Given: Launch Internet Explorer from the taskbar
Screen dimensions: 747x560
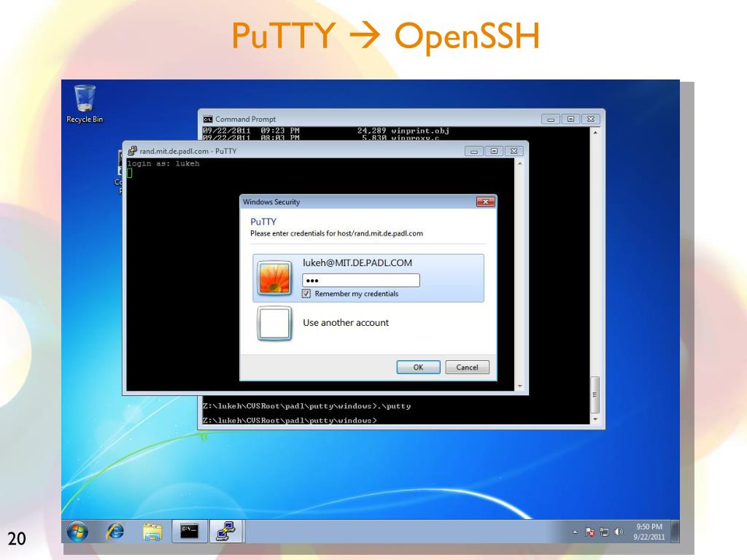Looking at the screenshot, I should coord(115,532).
